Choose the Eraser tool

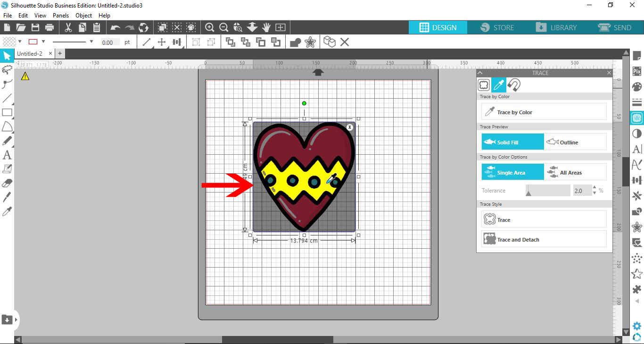coord(7,183)
